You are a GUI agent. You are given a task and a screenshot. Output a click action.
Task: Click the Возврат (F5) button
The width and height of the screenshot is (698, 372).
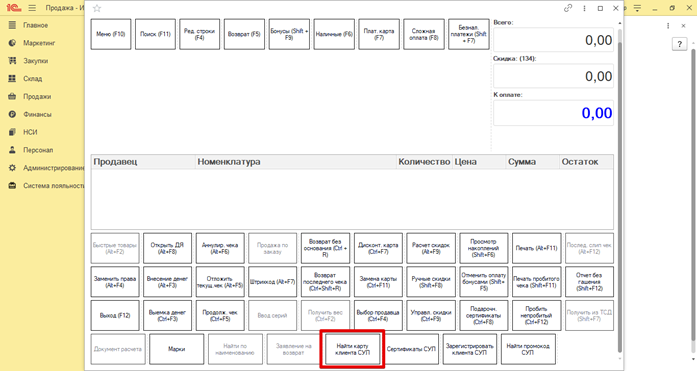pyautogui.click(x=244, y=34)
